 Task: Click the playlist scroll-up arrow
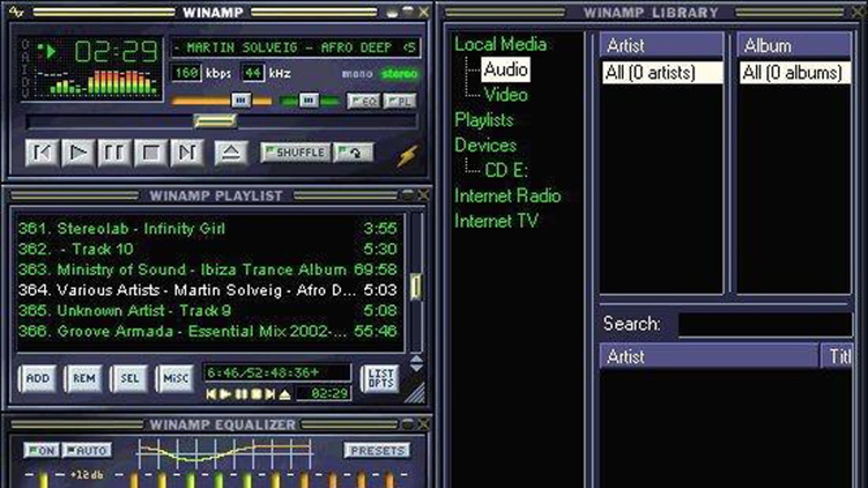coord(416,358)
